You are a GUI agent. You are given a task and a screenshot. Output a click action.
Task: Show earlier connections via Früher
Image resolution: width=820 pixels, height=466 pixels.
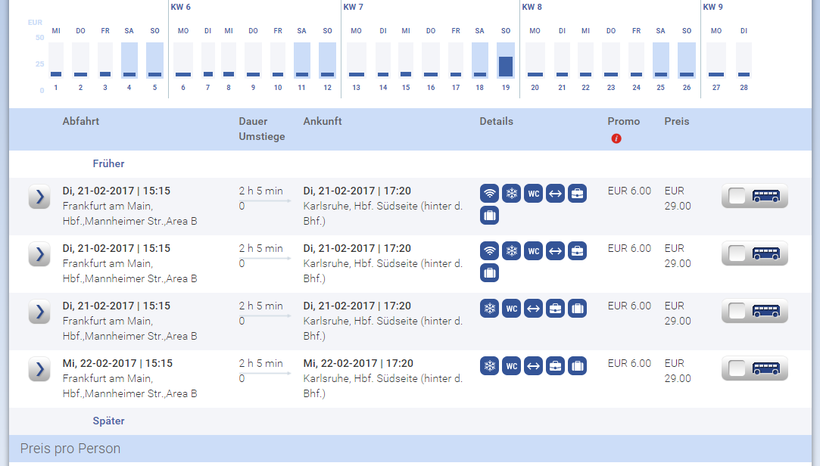[108, 163]
